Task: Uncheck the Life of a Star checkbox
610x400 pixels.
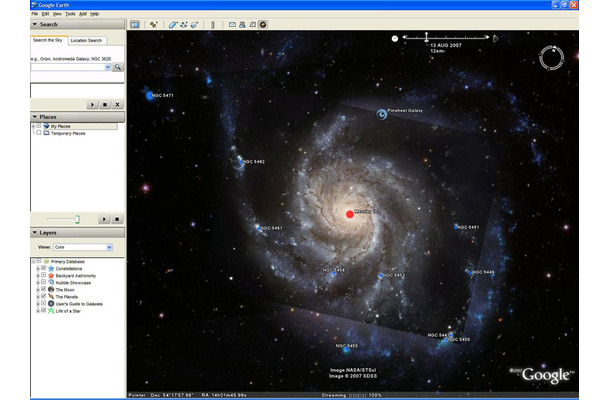Action: click(x=44, y=310)
